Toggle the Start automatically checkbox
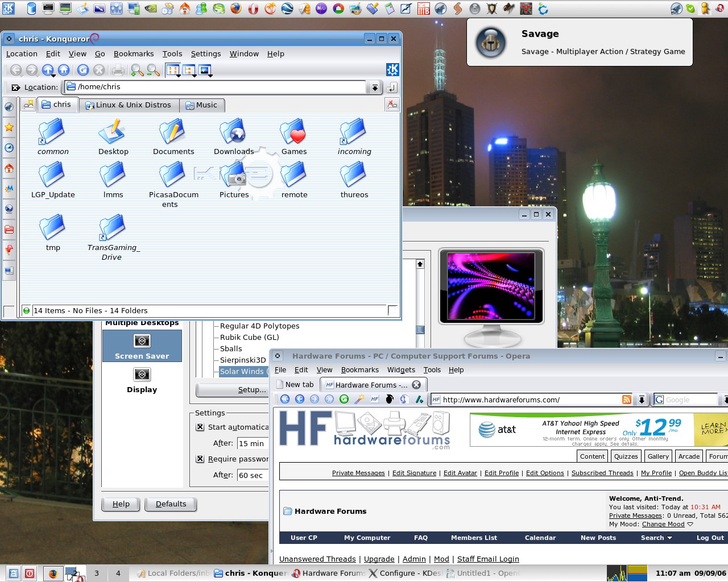728x582 pixels. point(200,427)
